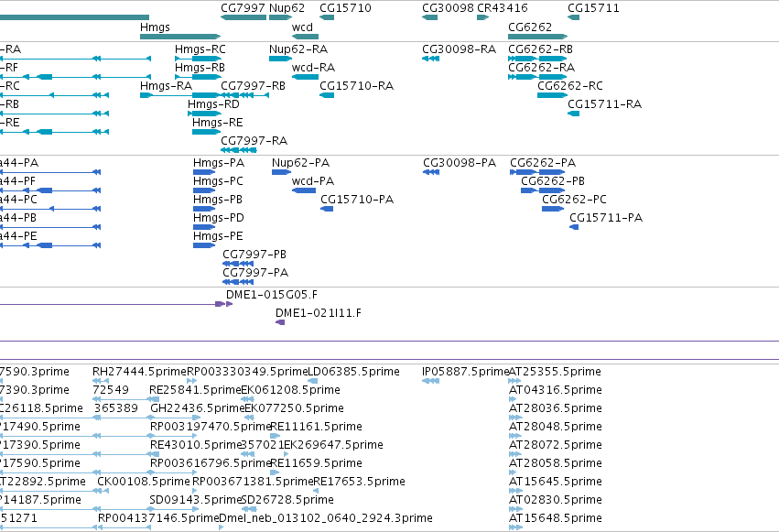Viewport: 779px width, 532px height.
Task: Select the Nup62-RA transcript label
Action: [298, 49]
